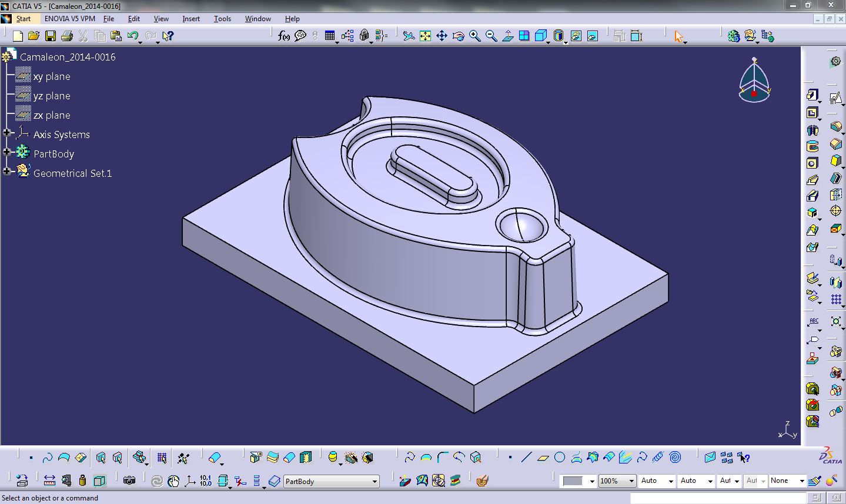Click the Spiral tool icon

tap(675, 457)
